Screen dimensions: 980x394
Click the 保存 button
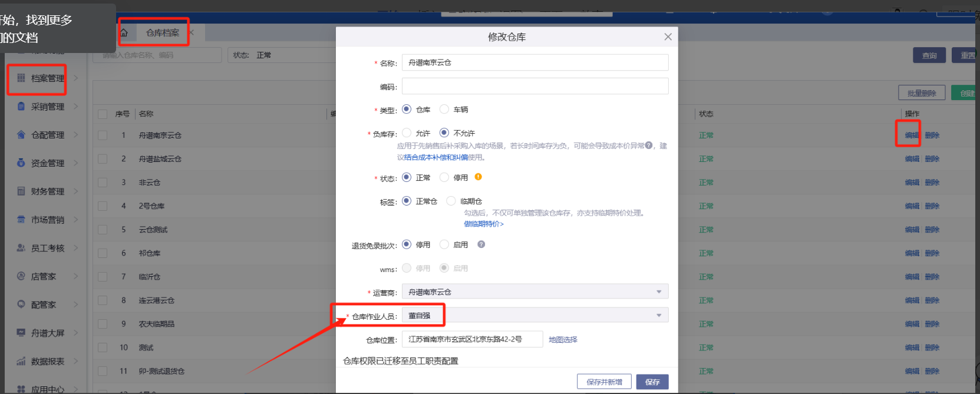(652, 382)
